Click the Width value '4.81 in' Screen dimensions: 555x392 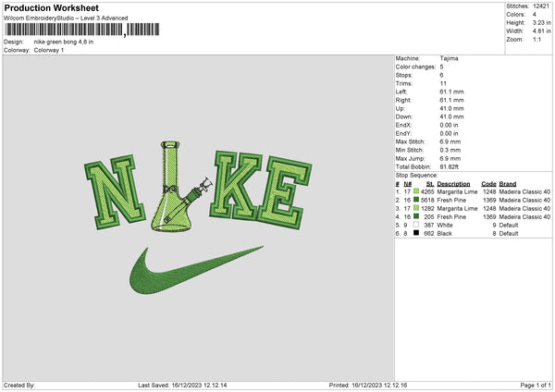[541, 31]
